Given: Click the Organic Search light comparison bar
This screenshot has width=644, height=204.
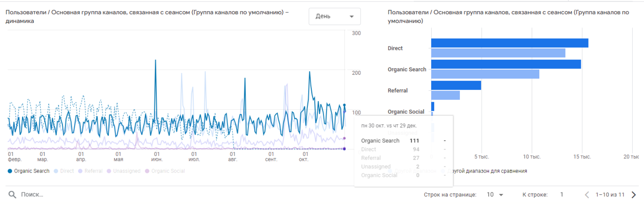Looking at the screenshot, I should (485, 74).
